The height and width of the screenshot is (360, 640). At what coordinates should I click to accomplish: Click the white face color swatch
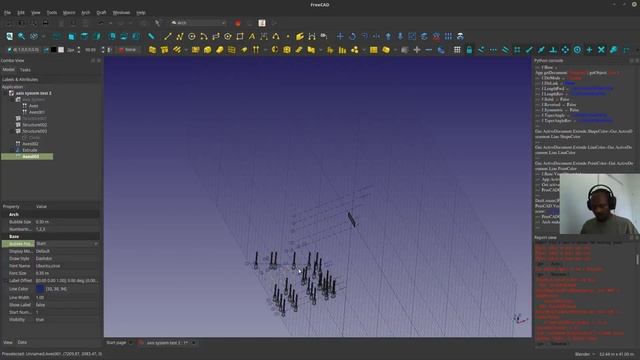tap(61, 50)
